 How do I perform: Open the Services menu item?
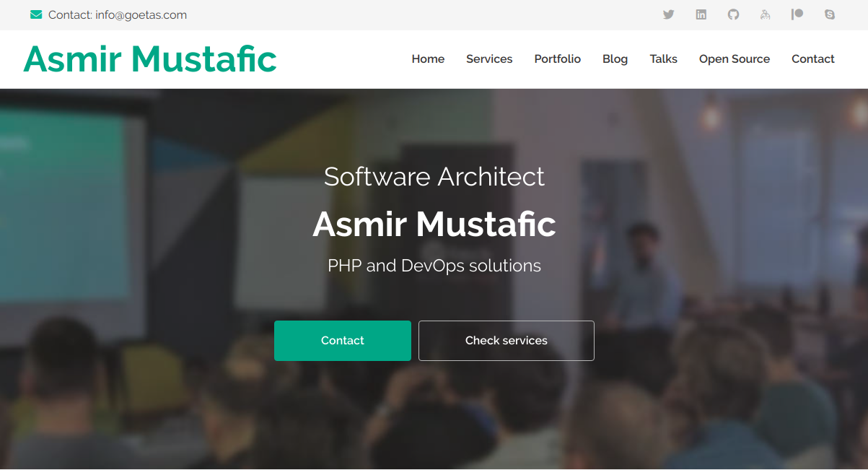pyautogui.click(x=489, y=59)
